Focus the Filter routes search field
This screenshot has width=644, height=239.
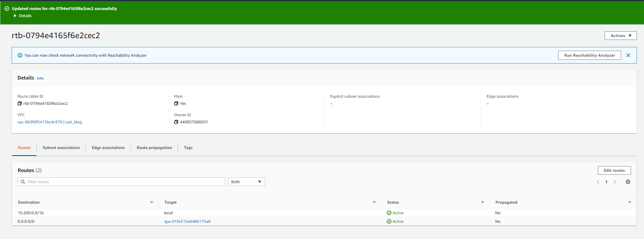pyautogui.click(x=121, y=182)
